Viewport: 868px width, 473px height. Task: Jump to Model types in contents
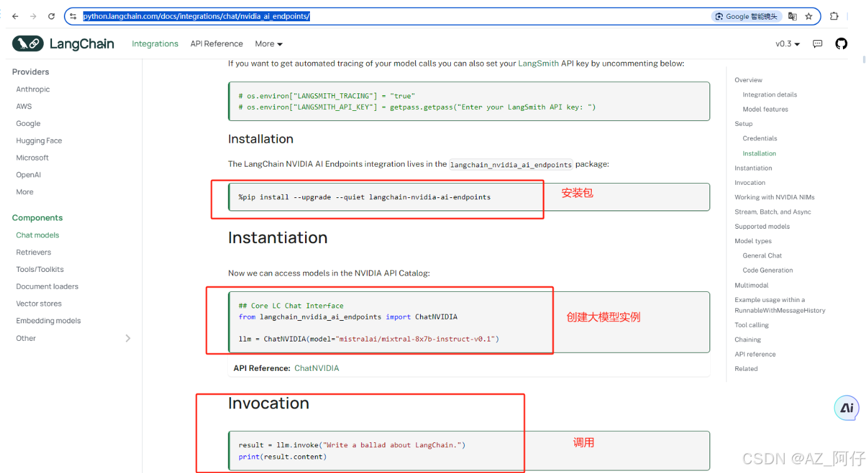coord(753,241)
